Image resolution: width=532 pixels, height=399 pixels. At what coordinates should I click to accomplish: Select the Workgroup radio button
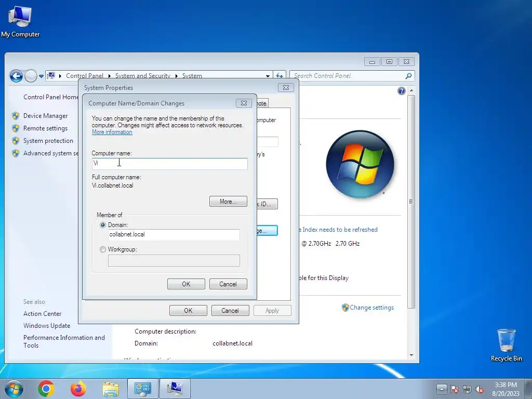[x=103, y=249]
